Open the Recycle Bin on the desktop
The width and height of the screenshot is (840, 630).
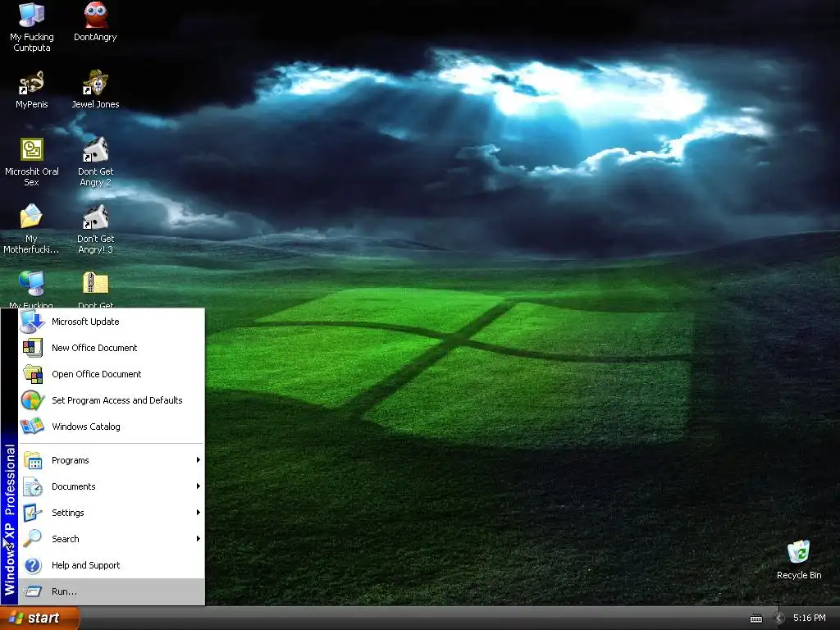(799, 559)
